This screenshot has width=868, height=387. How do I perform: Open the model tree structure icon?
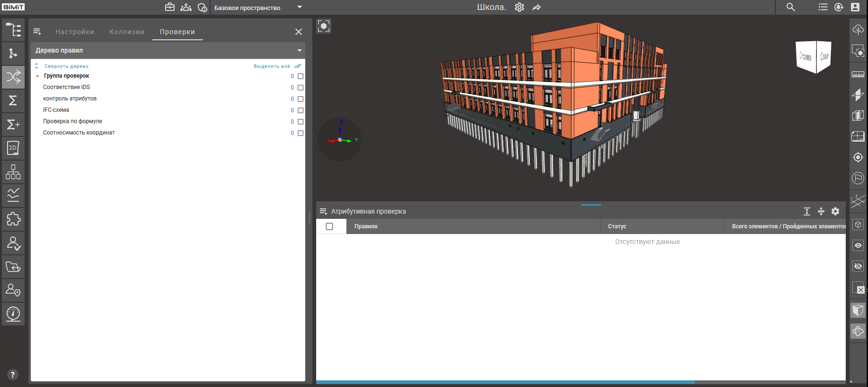click(x=13, y=30)
